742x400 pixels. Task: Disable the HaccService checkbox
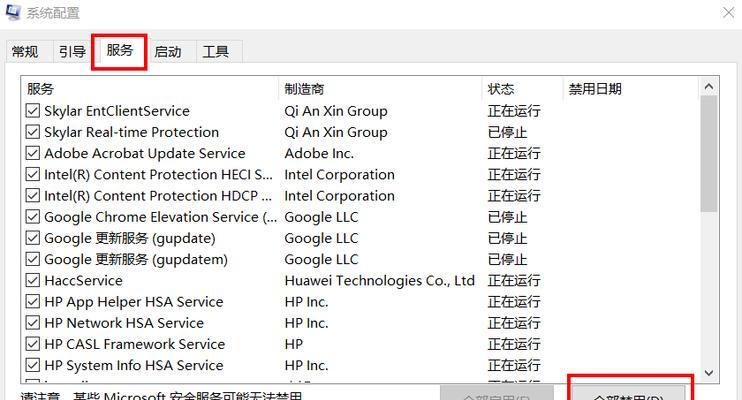(33, 280)
